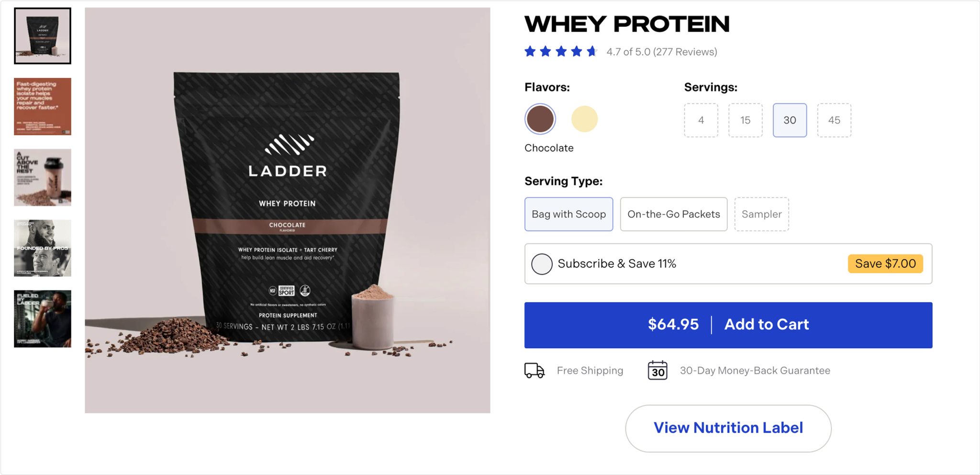Image resolution: width=980 pixels, height=475 pixels.
Task: Open the 277 Reviews rating link
Action: pyautogui.click(x=662, y=52)
